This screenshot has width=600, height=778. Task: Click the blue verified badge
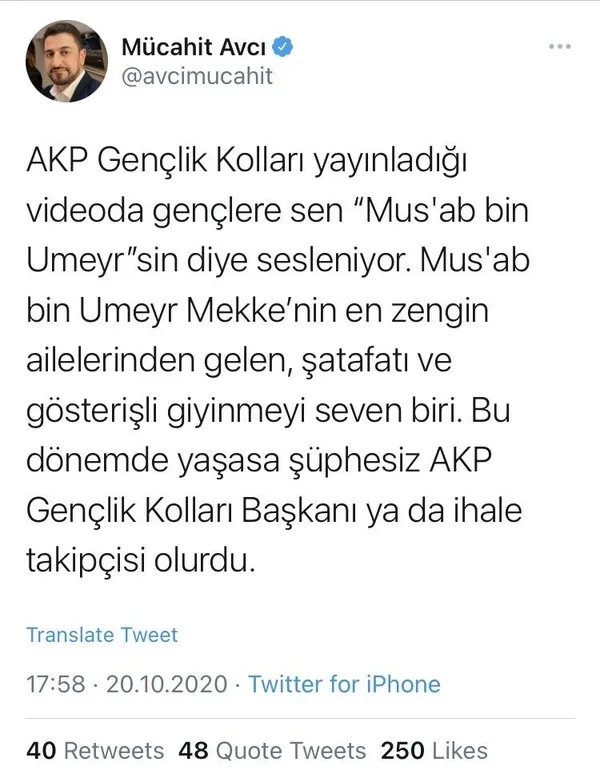click(284, 46)
